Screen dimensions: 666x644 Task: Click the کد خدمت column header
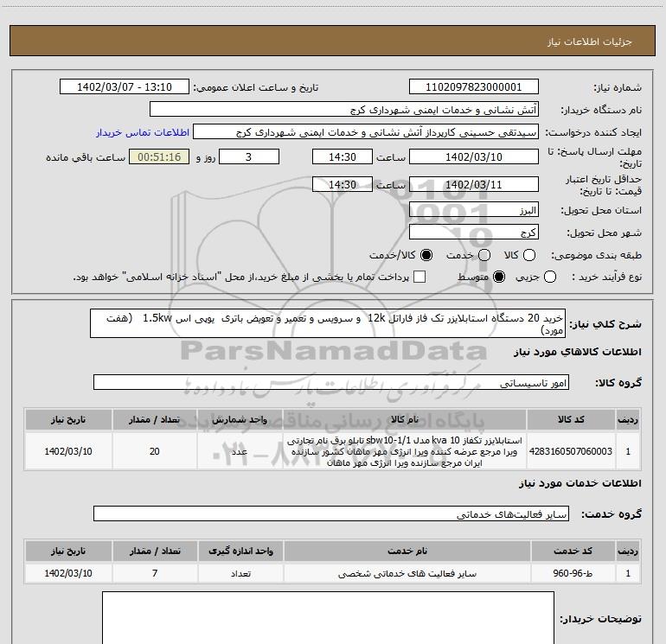[573, 551]
